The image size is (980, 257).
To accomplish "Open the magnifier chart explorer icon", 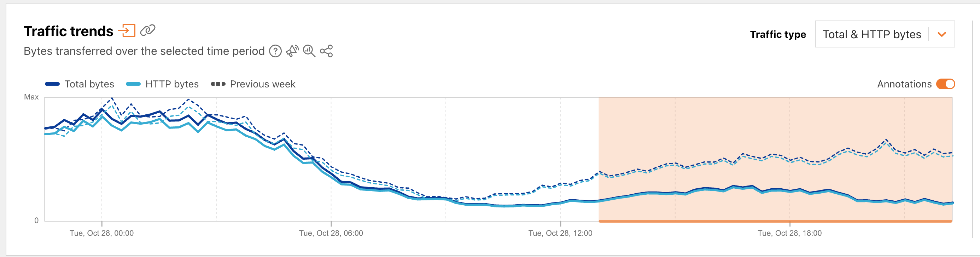I will coord(309,51).
